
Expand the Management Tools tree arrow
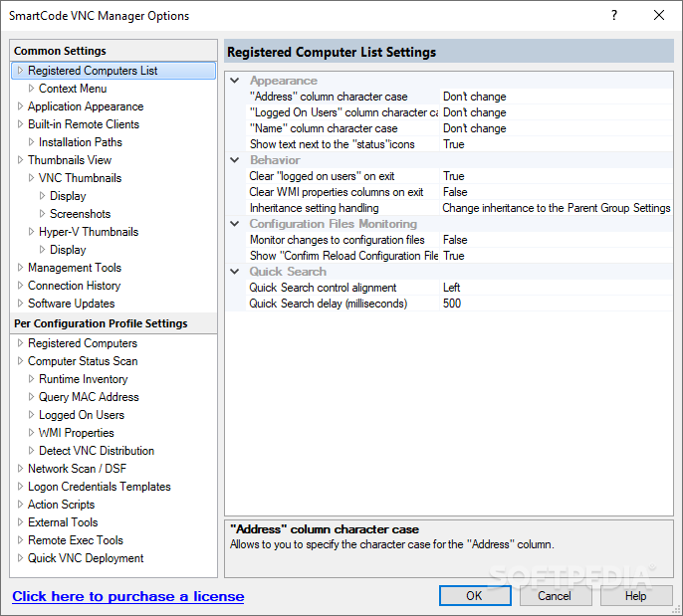[x=20, y=268]
